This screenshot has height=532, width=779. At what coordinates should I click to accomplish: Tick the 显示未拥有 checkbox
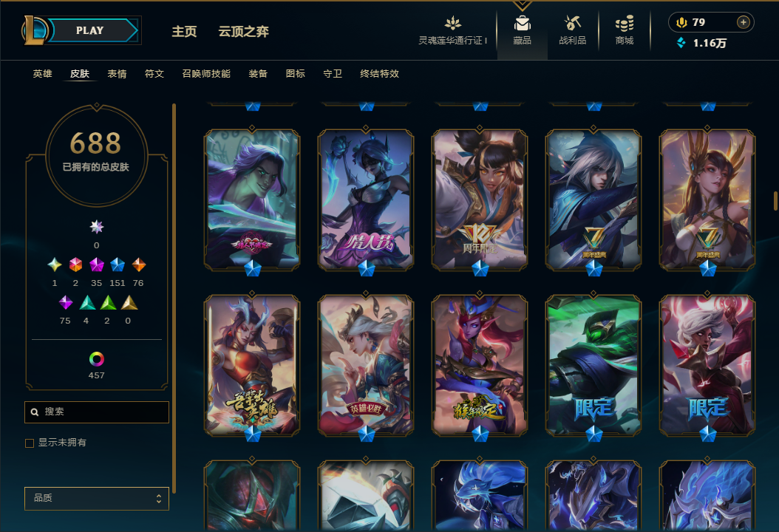click(x=30, y=443)
